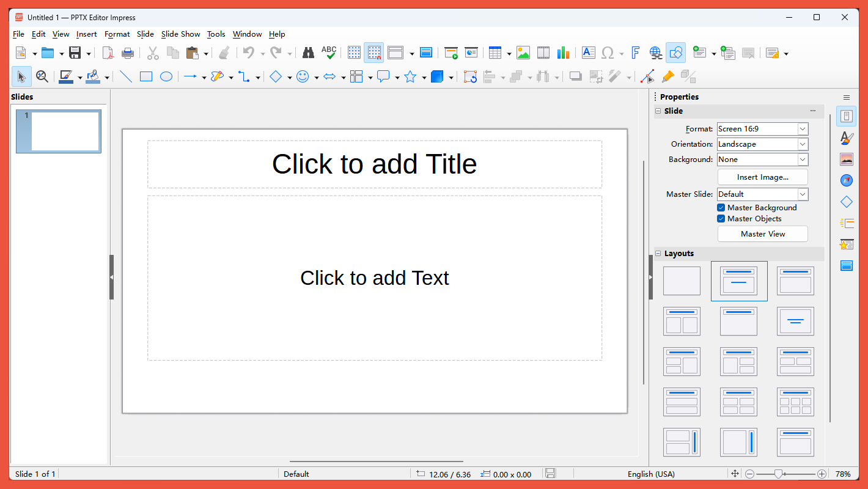
Task: Toggle Show Draw Functions button
Action: [x=675, y=53]
